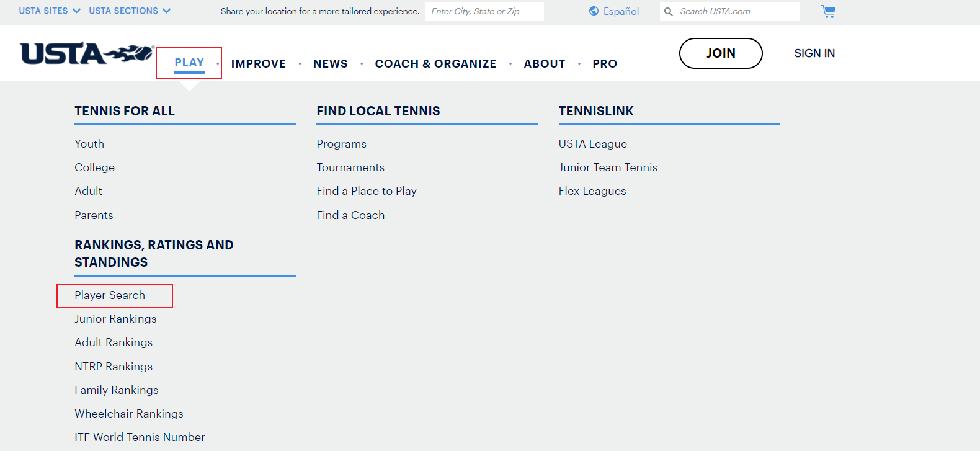Open the Play menu
This screenshot has height=451, width=980.
point(189,63)
